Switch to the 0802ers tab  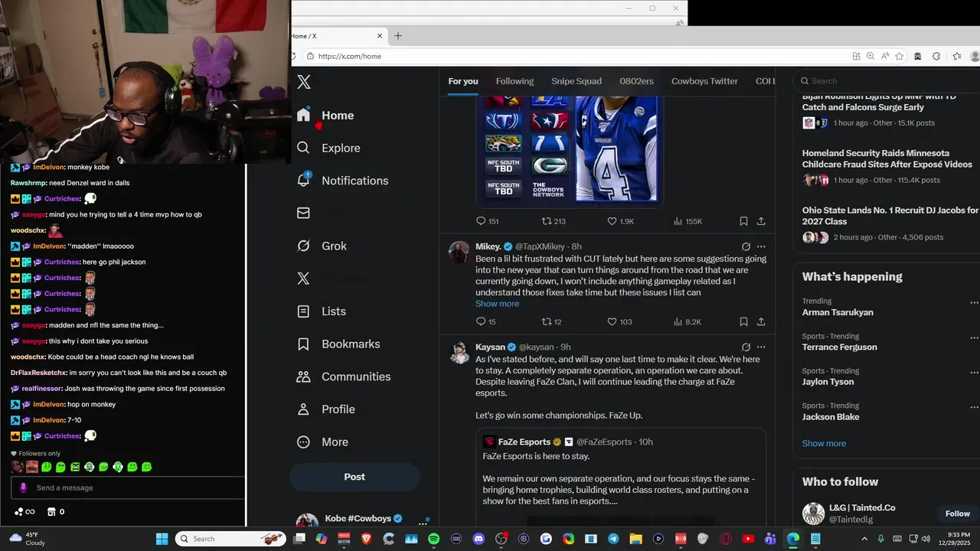coord(637,81)
